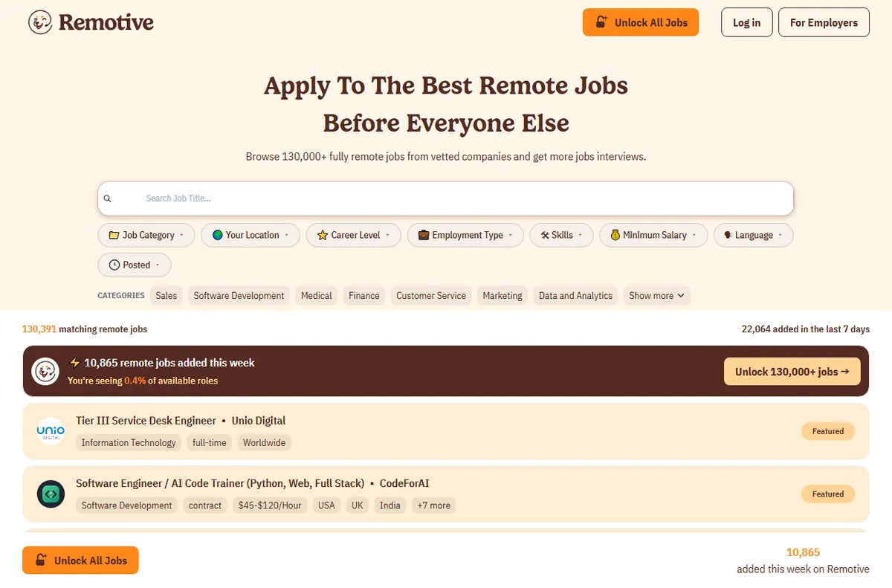This screenshot has width=892, height=588.
Task: Click the briefcase icon in Employment Type
Action: [424, 235]
